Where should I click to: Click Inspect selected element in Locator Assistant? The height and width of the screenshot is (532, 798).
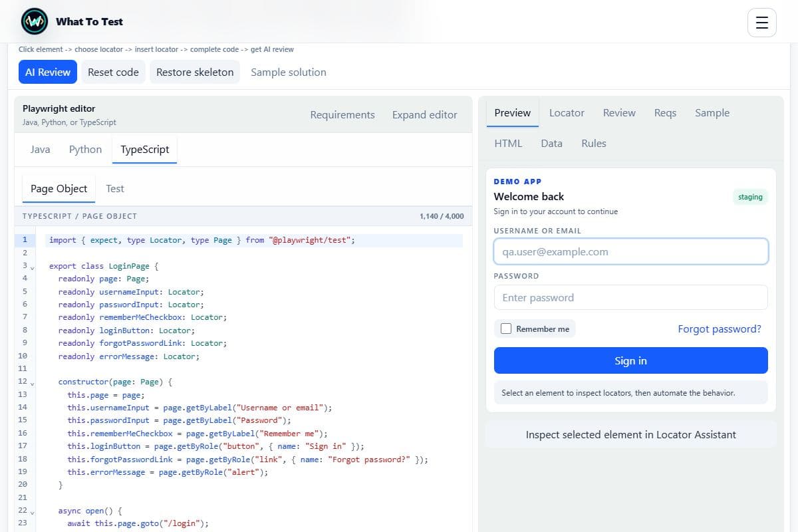[631, 434]
